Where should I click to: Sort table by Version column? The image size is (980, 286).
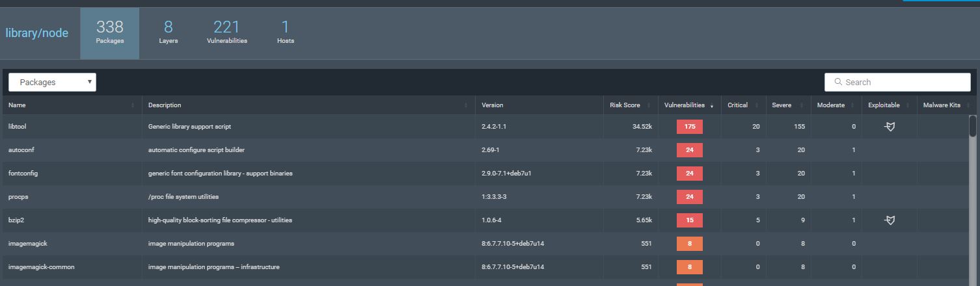pyautogui.click(x=539, y=105)
